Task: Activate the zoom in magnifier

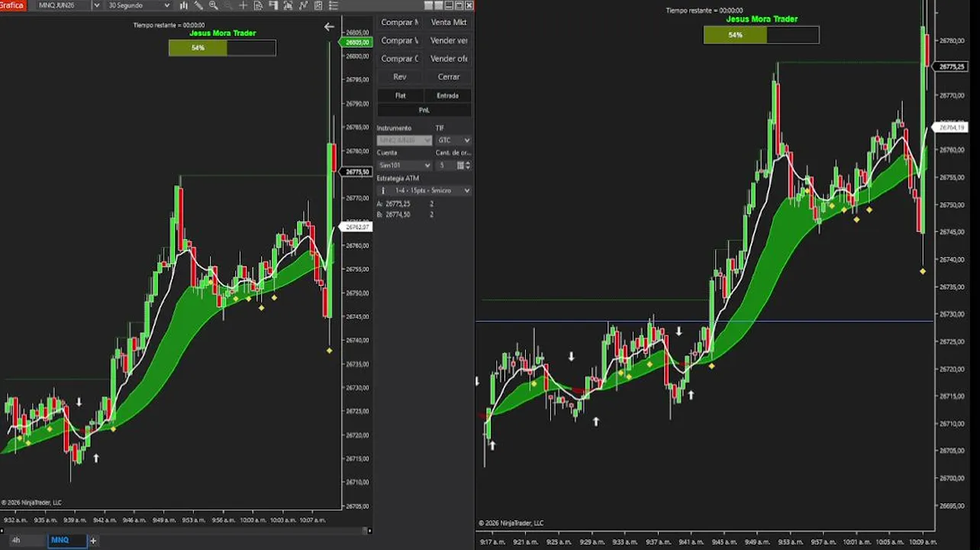Action: point(213,5)
